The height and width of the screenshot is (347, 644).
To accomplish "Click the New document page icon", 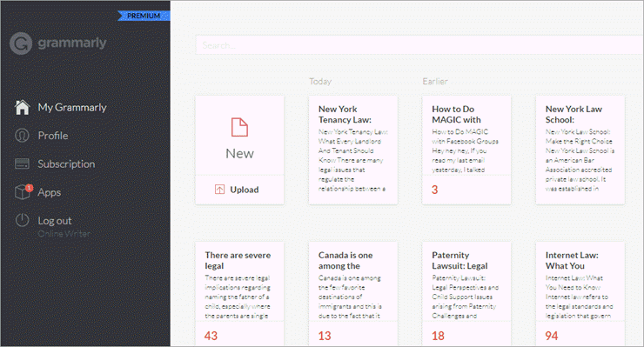I will (239, 127).
